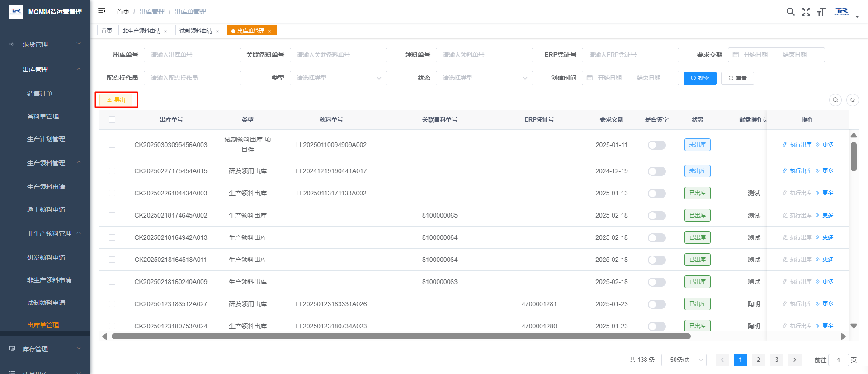868x374 pixels.
Task: Check the select-all header checkbox
Action: point(112,119)
